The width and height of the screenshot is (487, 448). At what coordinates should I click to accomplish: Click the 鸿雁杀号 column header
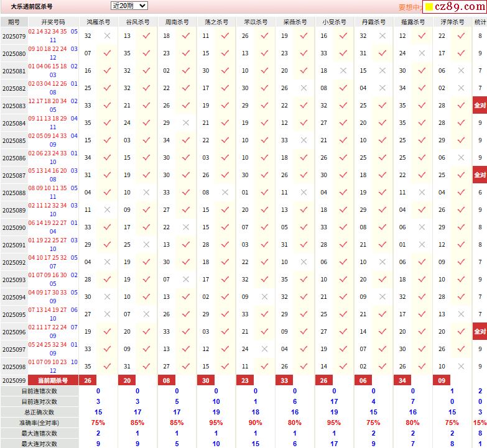pyautogui.click(x=98, y=22)
